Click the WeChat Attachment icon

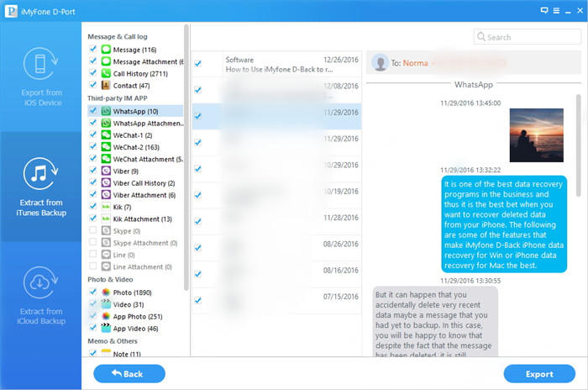click(x=106, y=159)
